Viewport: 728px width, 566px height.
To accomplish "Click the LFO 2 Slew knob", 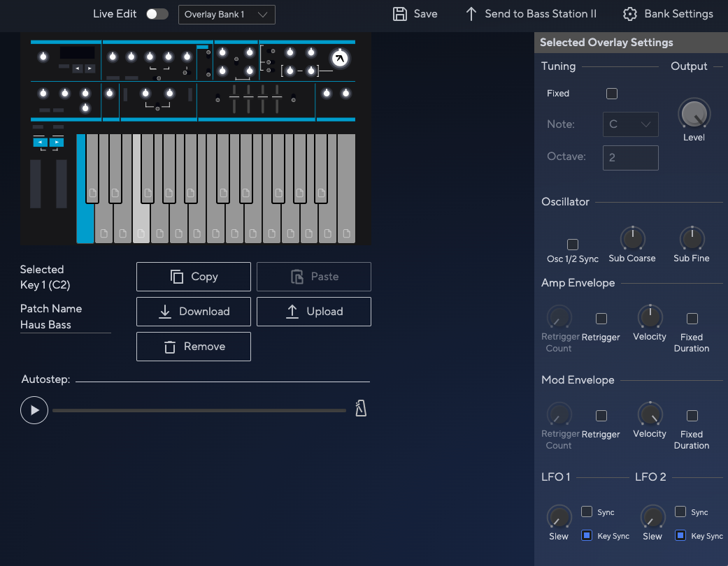I will tap(652, 517).
